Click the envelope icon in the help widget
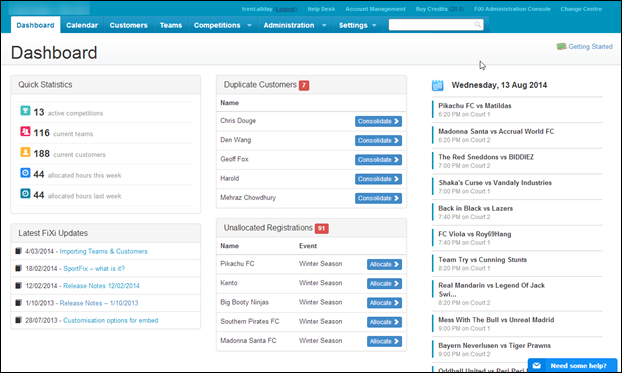Image resolution: width=622 pixels, height=373 pixels. click(x=537, y=365)
